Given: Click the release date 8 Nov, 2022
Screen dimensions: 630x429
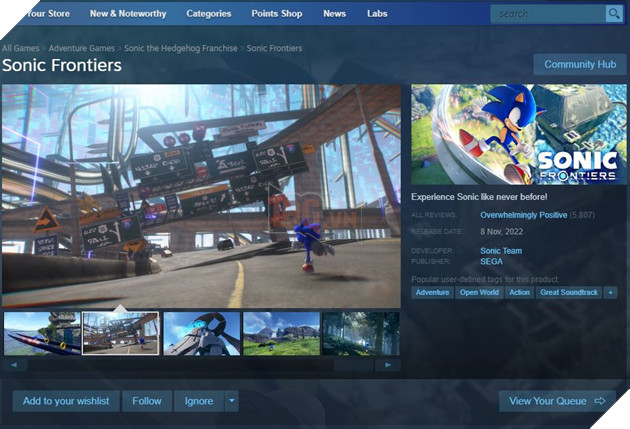Looking at the screenshot, I should [501, 232].
